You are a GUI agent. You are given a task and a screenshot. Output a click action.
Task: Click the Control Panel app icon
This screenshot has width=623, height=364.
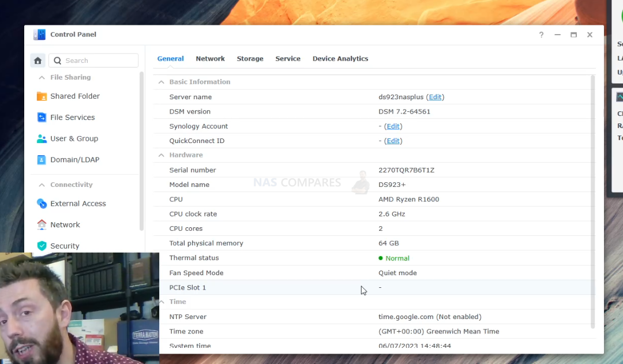click(x=39, y=35)
